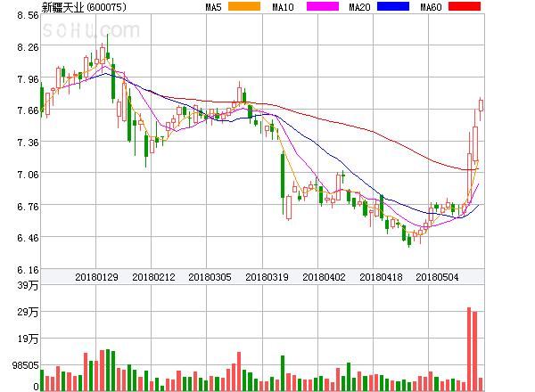This screenshot has height=392, width=535.
Task: Click the 8.26 price axis label
Action: point(28,47)
